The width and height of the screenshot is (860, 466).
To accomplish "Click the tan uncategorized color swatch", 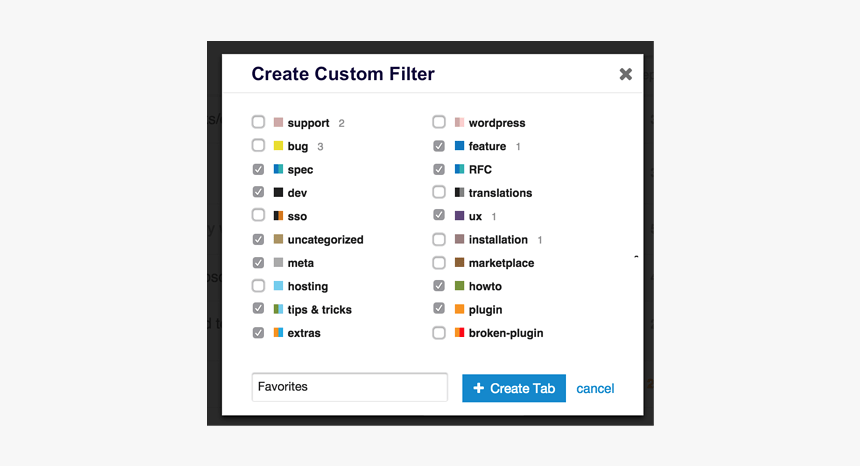I will (x=279, y=239).
